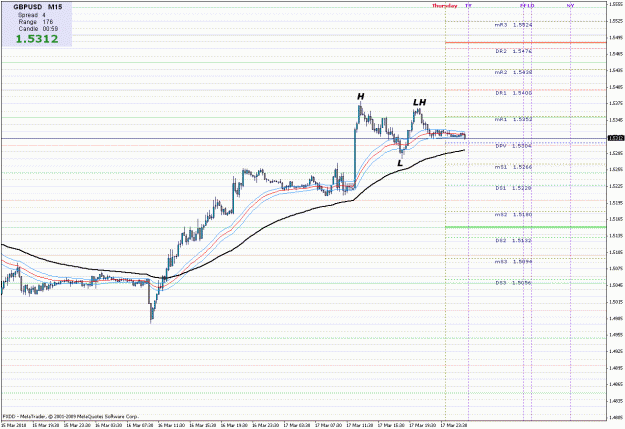Click the green 1.5312 price readout
This screenshot has height=429, width=625.
[x=37, y=39]
